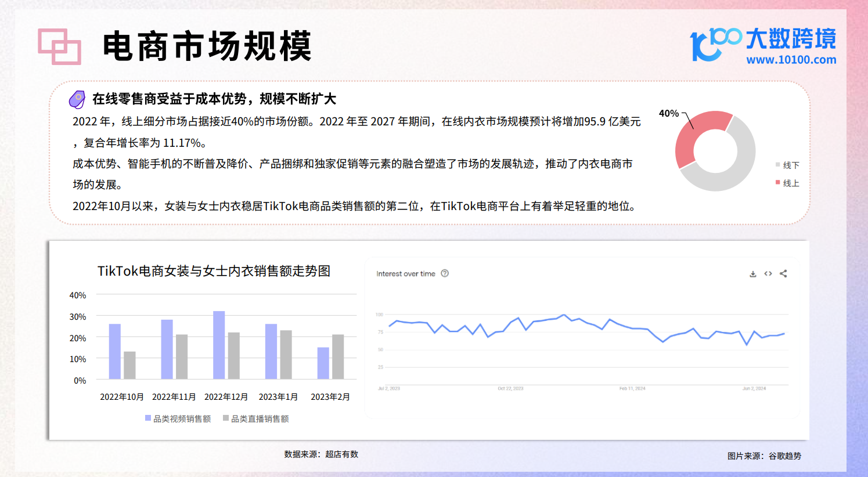Image resolution: width=868 pixels, height=477 pixels.
Task: Click the paragraph starting 成本优势、智能手机
Action: coord(352,174)
